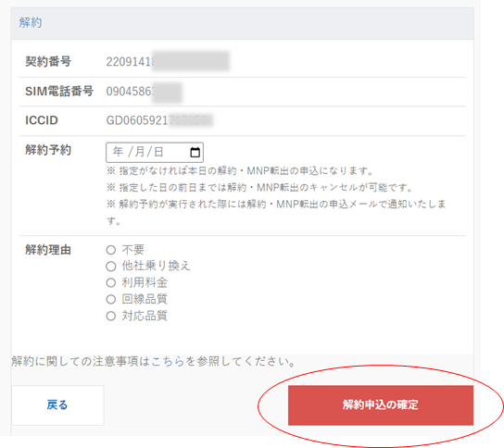
Task: Open the こちら notes link
Action: point(168,362)
